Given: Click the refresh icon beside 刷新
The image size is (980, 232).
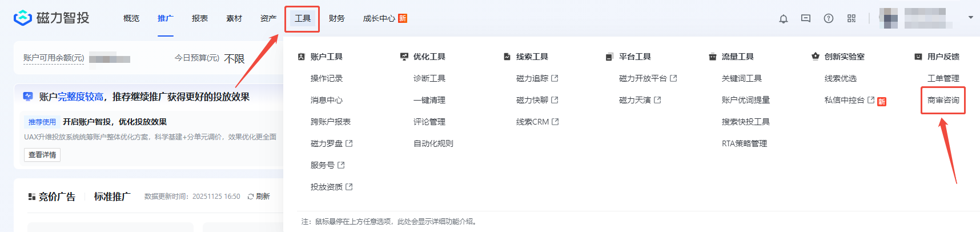Looking at the screenshot, I should click(251, 197).
